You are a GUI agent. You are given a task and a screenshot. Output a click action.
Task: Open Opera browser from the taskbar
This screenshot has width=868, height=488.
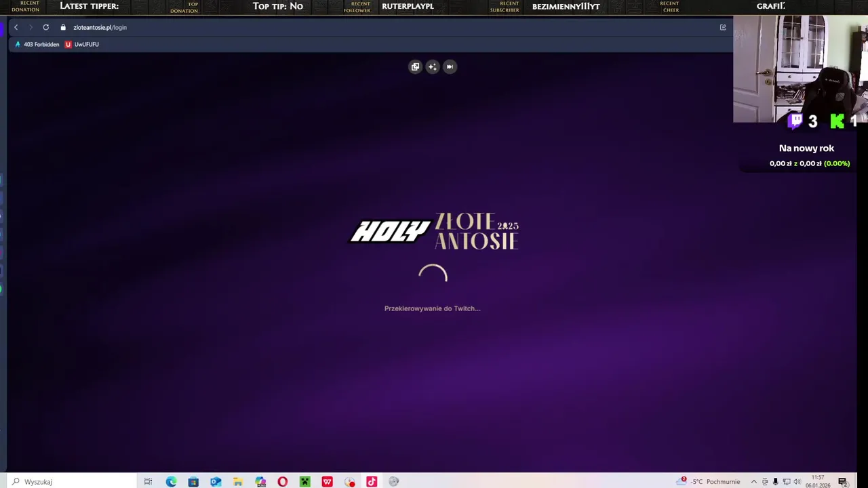(x=283, y=482)
